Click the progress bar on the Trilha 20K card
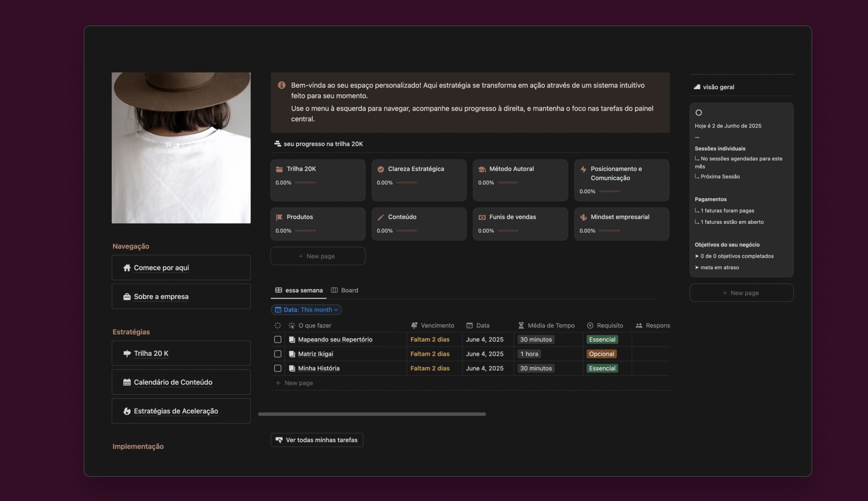The height and width of the screenshot is (501, 868). coord(305,183)
